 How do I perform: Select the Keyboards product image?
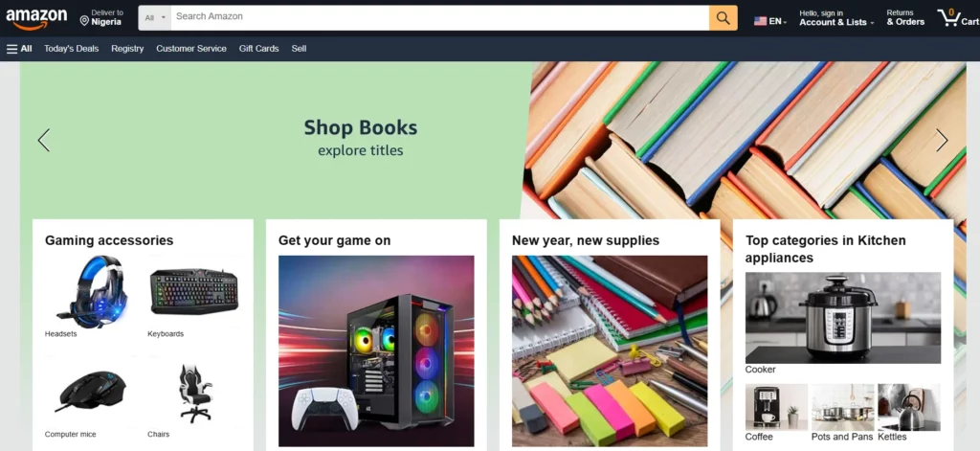(x=194, y=291)
